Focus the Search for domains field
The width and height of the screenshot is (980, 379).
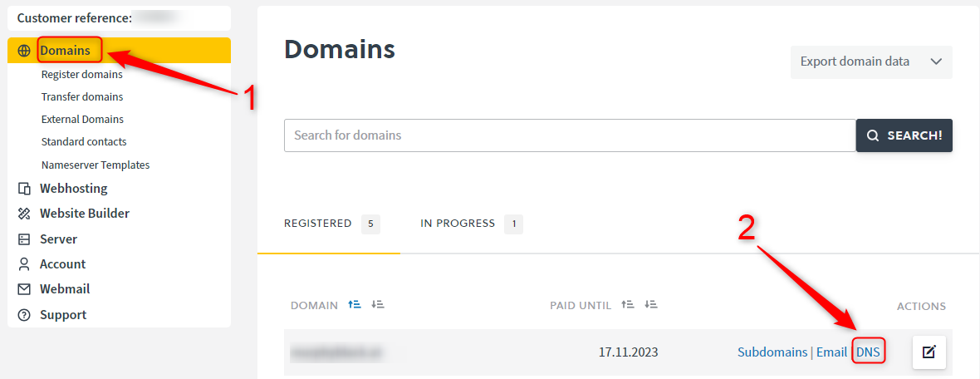[x=570, y=135]
